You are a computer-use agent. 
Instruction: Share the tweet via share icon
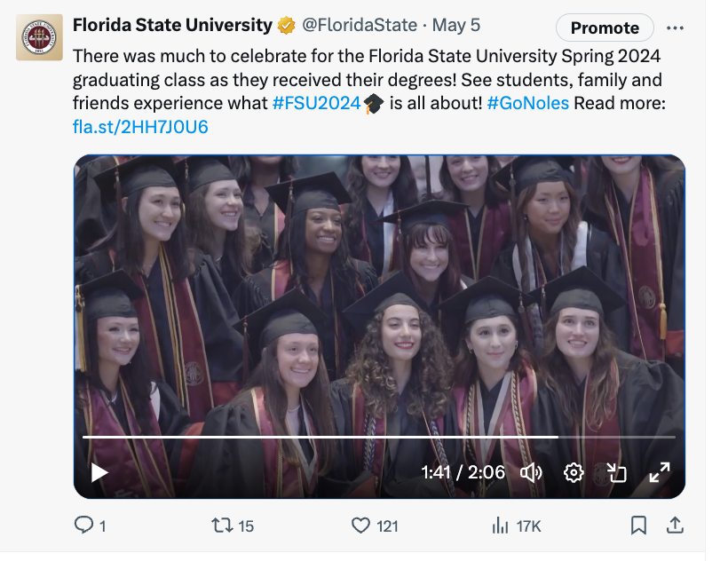click(x=674, y=526)
